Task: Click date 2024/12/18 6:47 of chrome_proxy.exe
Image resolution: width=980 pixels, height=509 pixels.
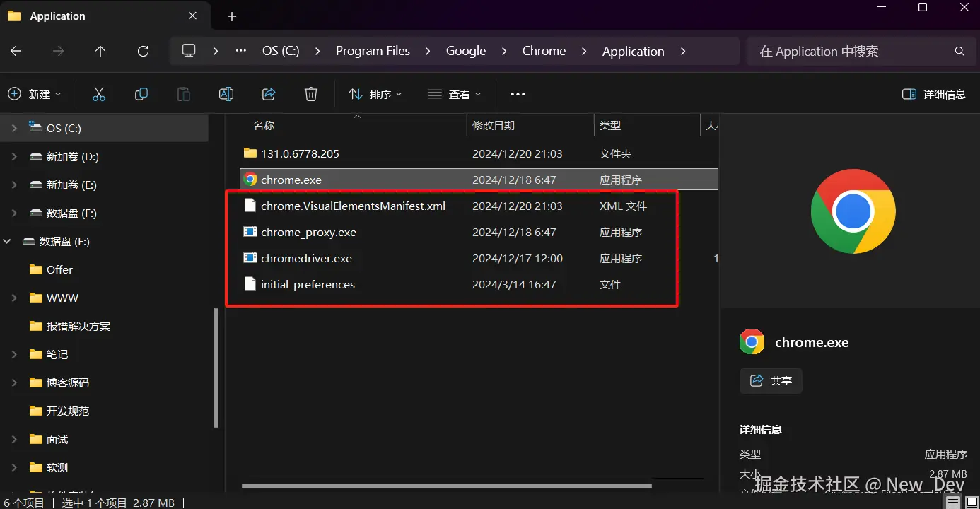Action: pos(514,232)
